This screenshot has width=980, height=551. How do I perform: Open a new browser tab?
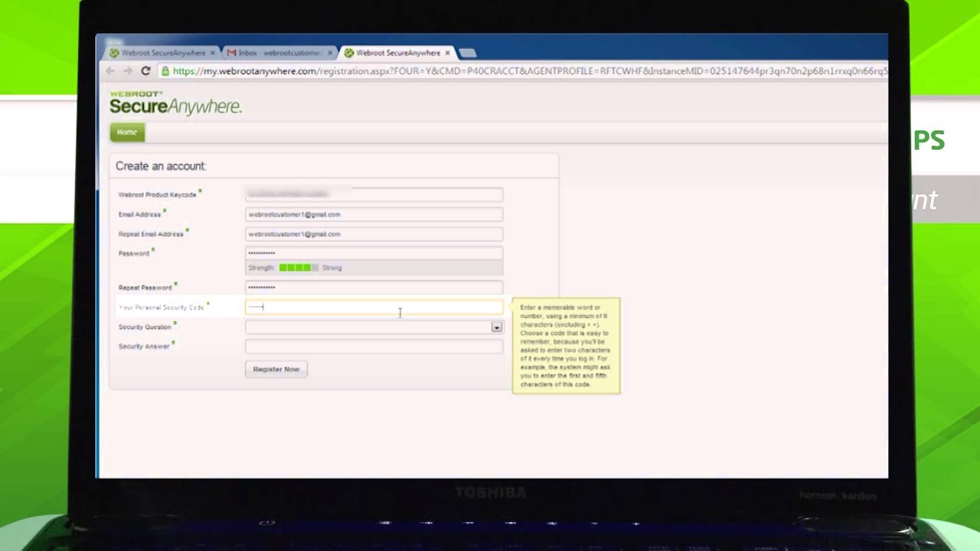[468, 53]
